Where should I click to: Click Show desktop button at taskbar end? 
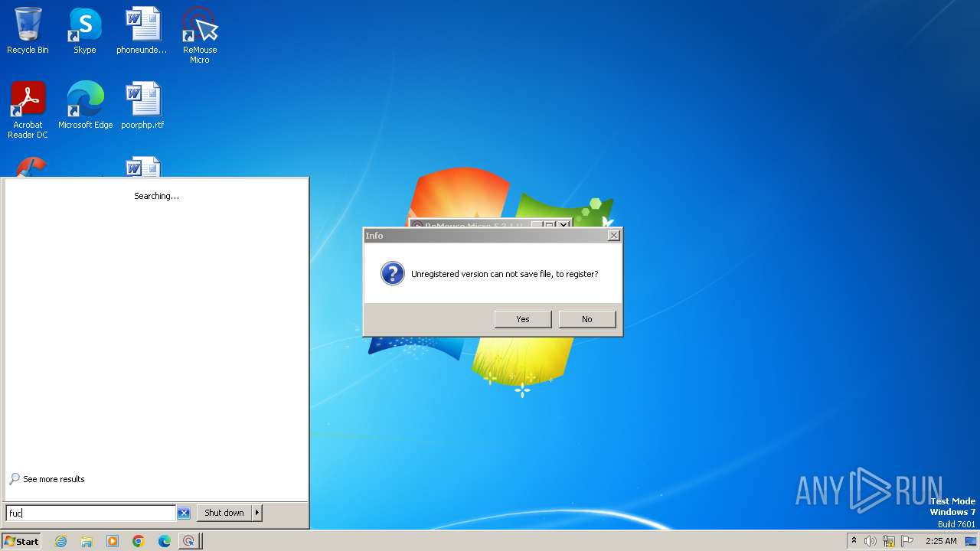[x=971, y=541]
